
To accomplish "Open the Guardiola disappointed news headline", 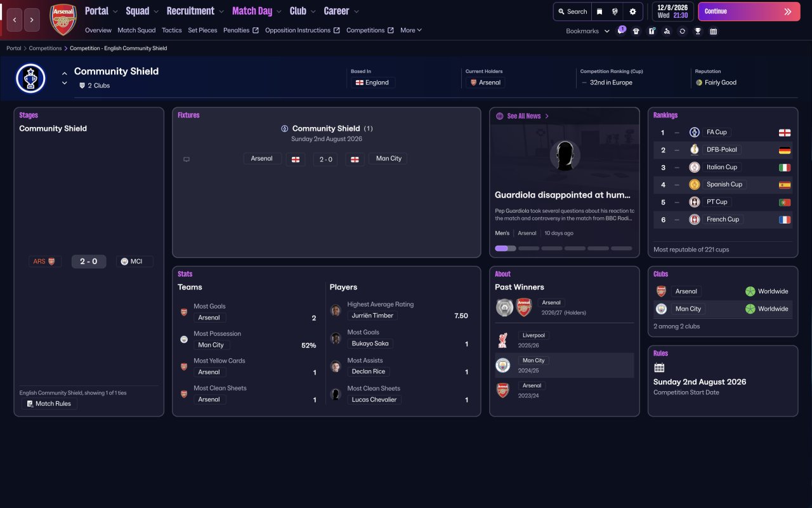I will [x=563, y=195].
